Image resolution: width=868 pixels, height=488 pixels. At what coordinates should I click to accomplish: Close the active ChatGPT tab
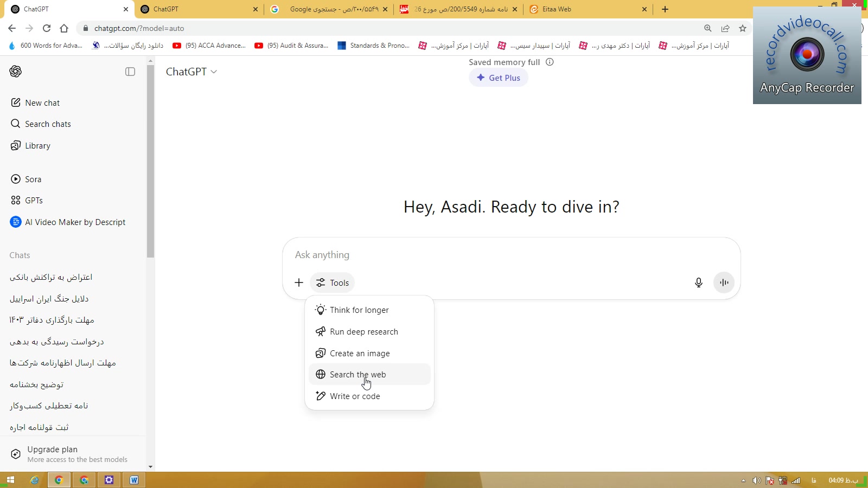(126, 9)
